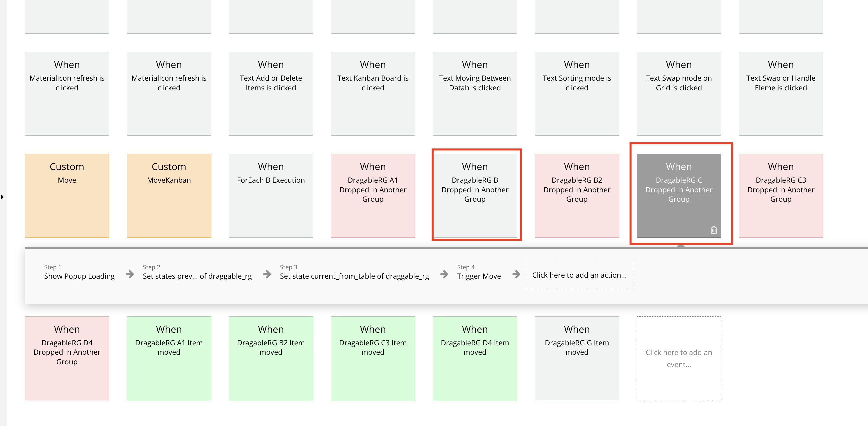Open Text Swap mode on Grid event
The height and width of the screenshot is (426, 868).
coord(679,93)
